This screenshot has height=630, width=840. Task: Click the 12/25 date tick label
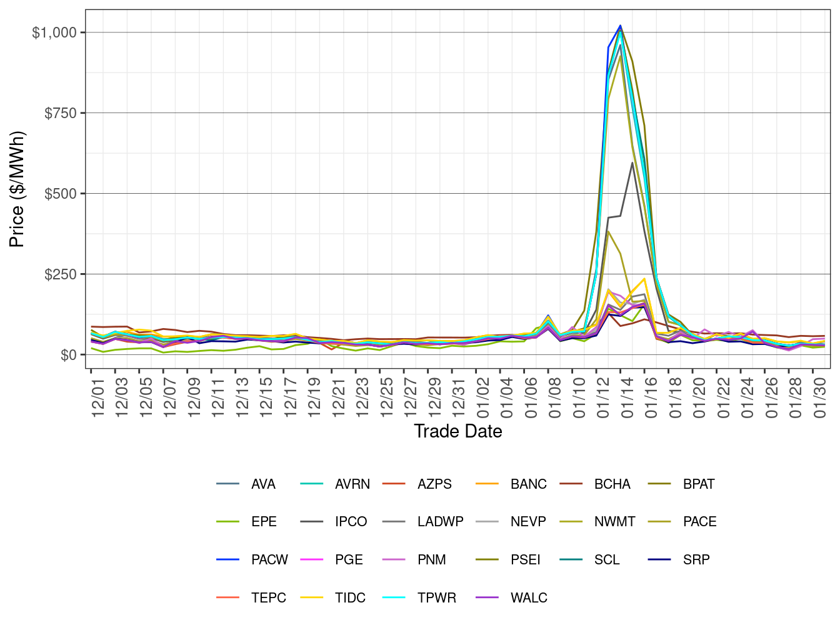point(386,396)
